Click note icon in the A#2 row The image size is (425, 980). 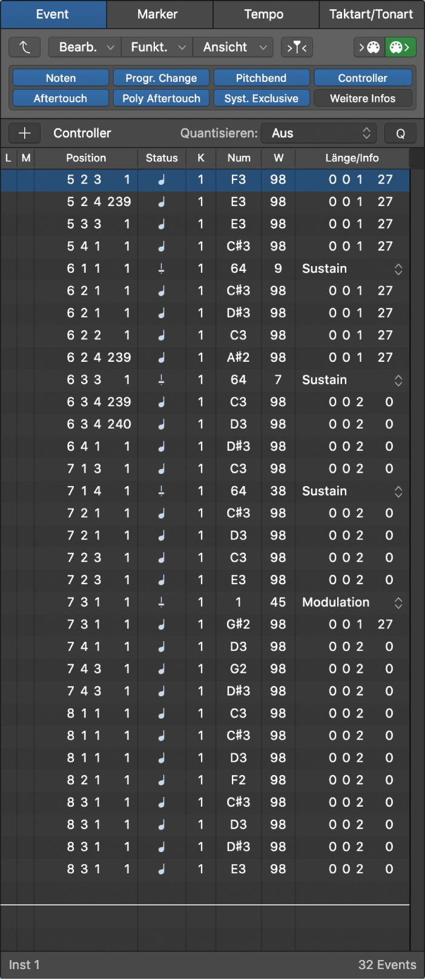(x=162, y=358)
